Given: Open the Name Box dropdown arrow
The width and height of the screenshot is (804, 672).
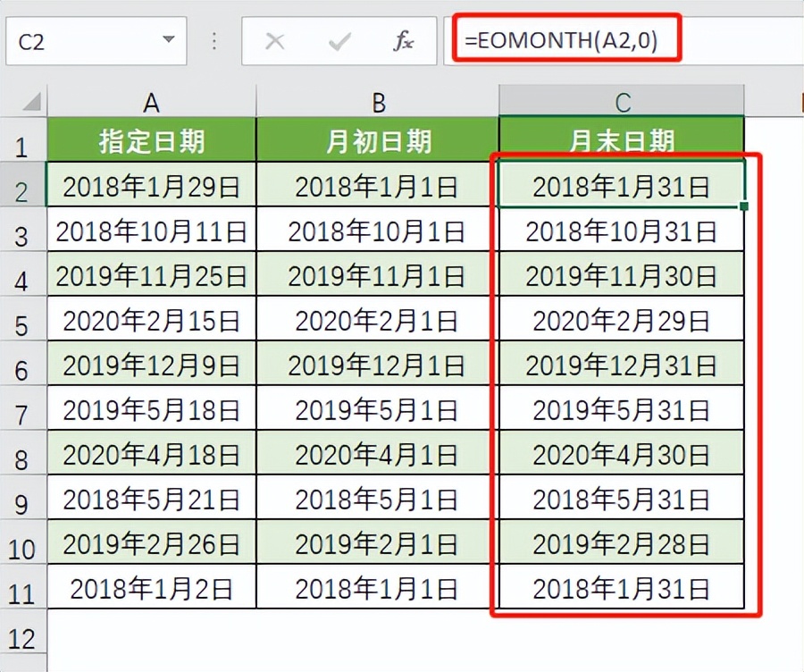Looking at the screenshot, I should click(x=168, y=39).
